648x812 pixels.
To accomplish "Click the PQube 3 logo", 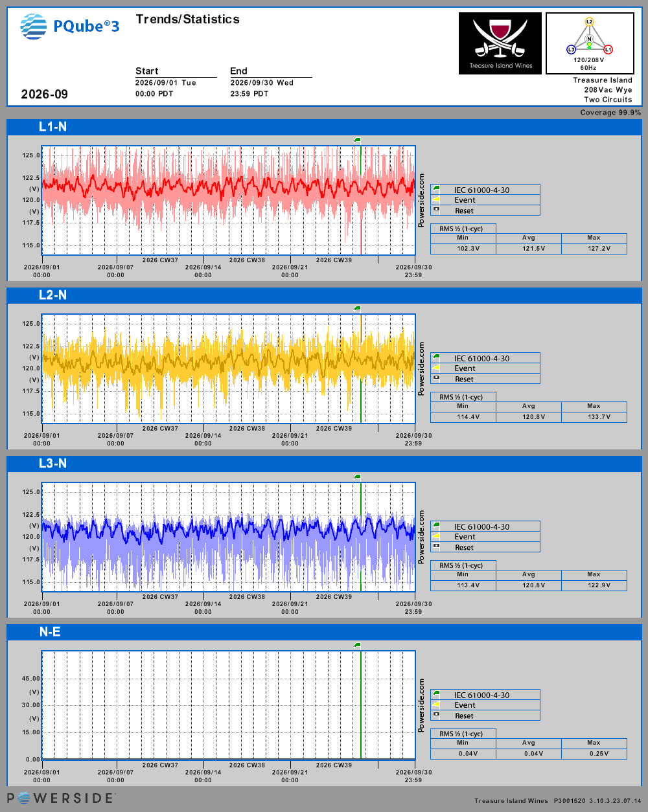I will pos(70,26).
